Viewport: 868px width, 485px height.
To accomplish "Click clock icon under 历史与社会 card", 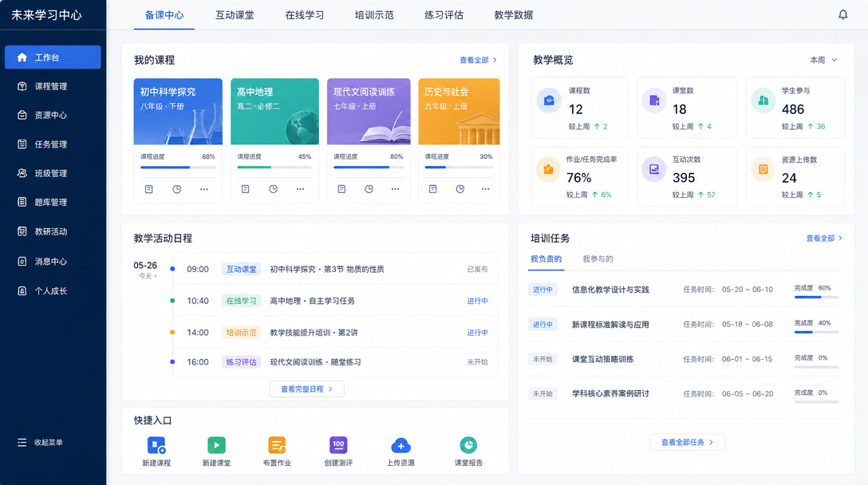I will tap(460, 189).
